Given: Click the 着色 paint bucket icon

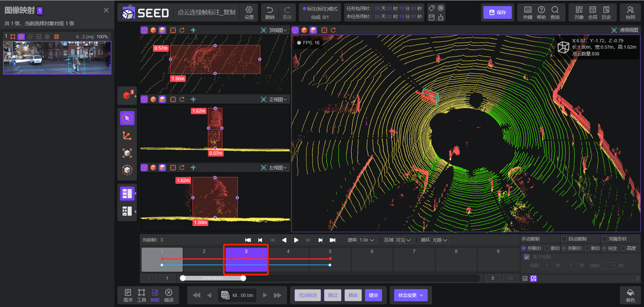Looking at the screenshot, I should (x=630, y=295).
